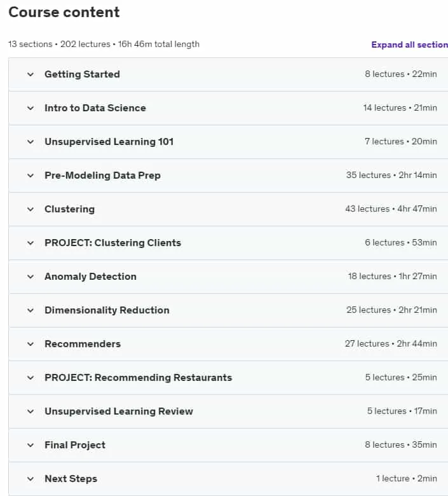Click the Clustering section heading text
448x496 pixels.
[x=69, y=209]
